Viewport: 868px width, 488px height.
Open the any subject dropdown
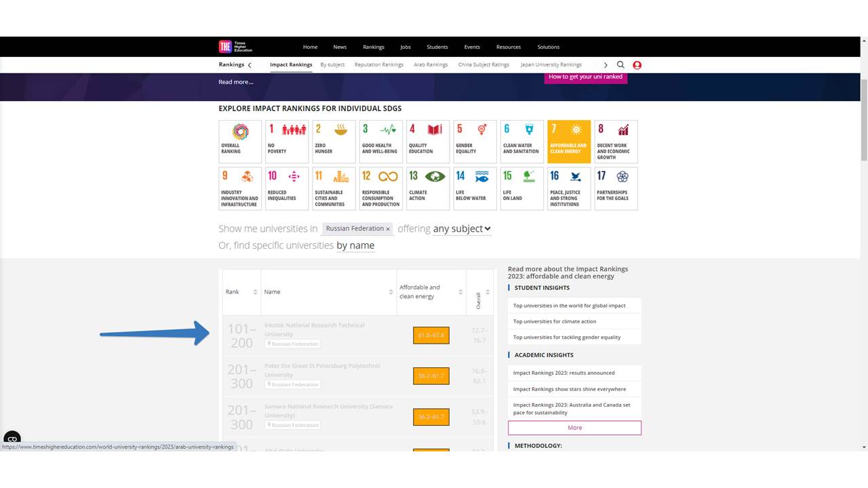pos(462,228)
